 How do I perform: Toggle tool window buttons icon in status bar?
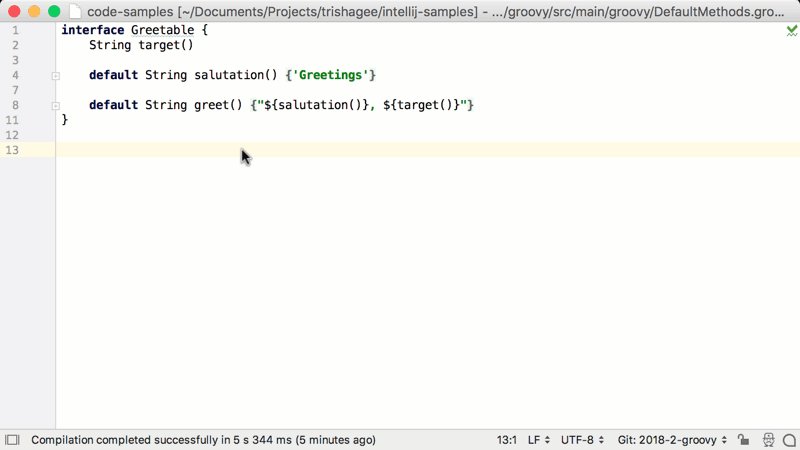tap(12, 440)
